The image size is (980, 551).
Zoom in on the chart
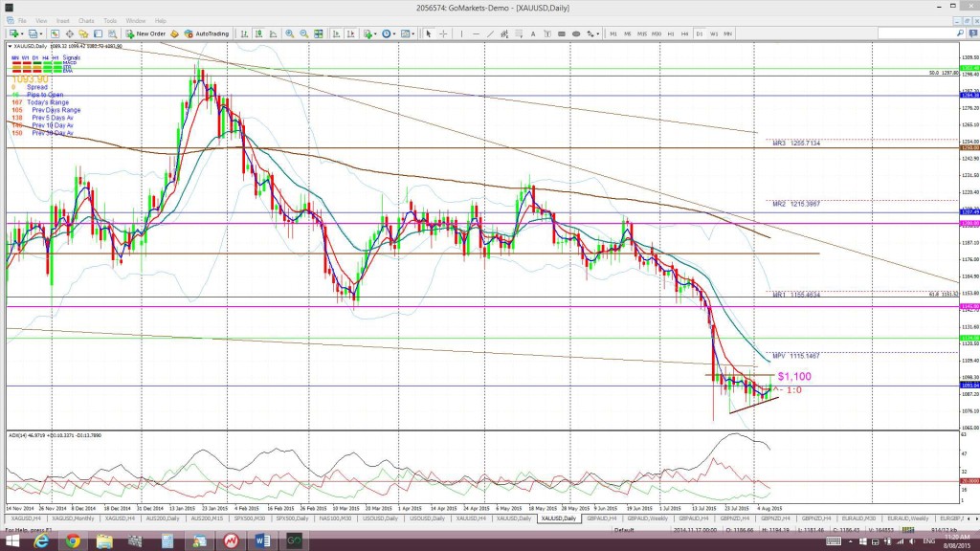point(289,33)
